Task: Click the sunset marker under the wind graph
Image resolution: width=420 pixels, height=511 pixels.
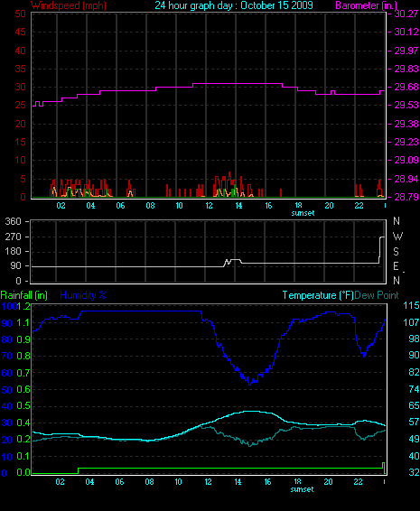Action: [x=303, y=213]
